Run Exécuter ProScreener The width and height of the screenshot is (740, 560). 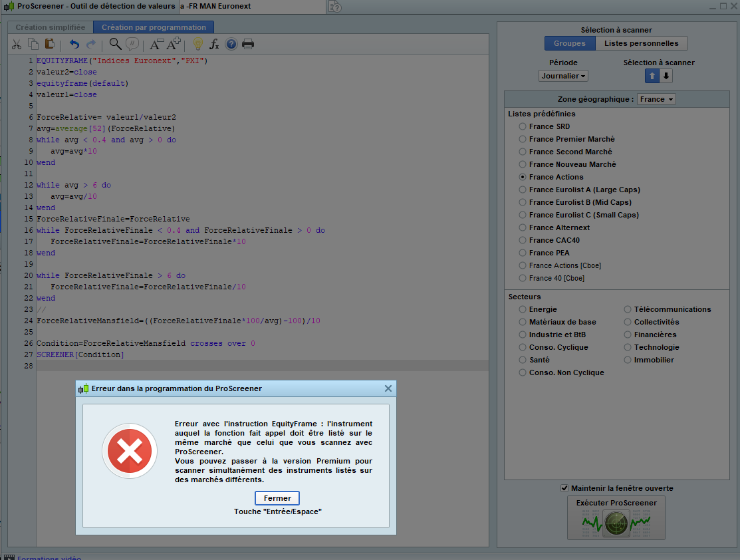coord(616,517)
